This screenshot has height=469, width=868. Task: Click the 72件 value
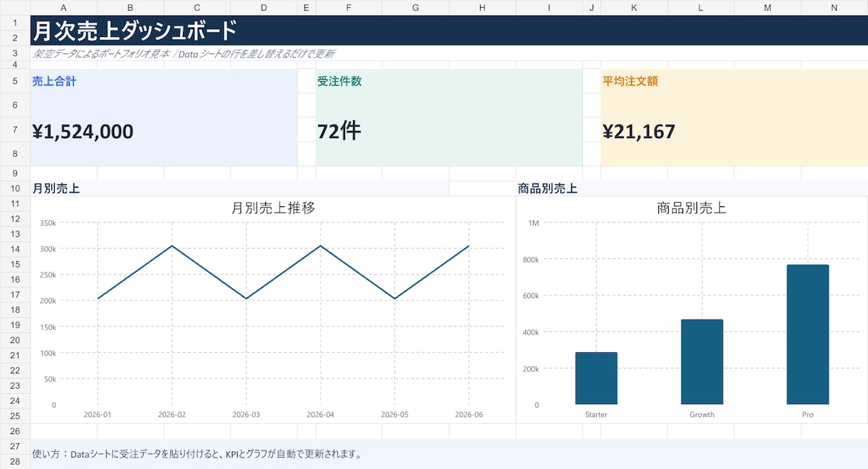[x=339, y=131]
